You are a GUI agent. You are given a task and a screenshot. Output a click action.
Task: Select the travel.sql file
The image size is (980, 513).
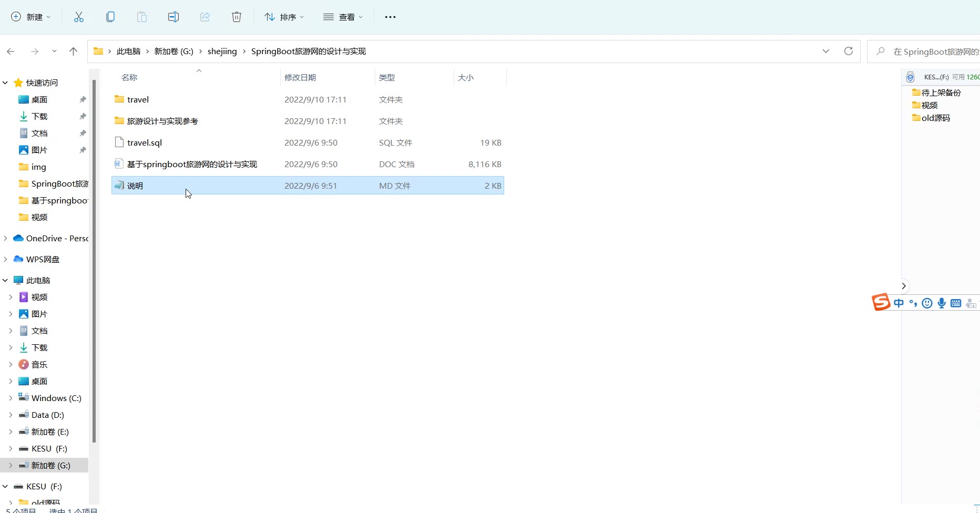(x=145, y=143)
